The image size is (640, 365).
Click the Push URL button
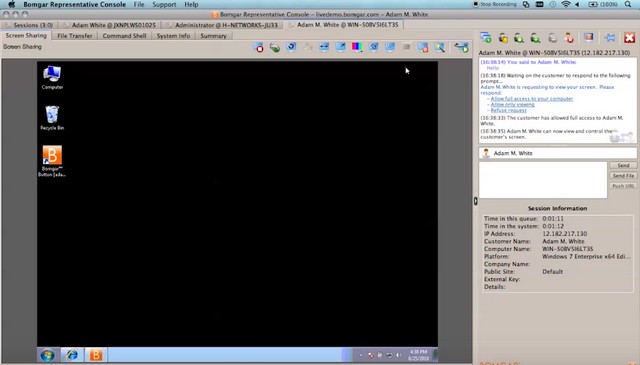click(x=623, y=186)
